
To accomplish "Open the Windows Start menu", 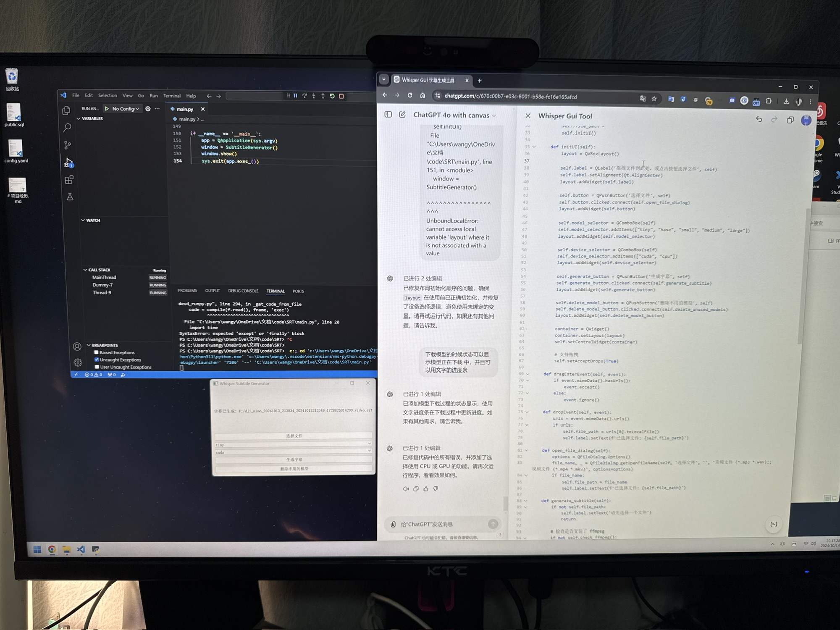I will (x=37, y=549).
